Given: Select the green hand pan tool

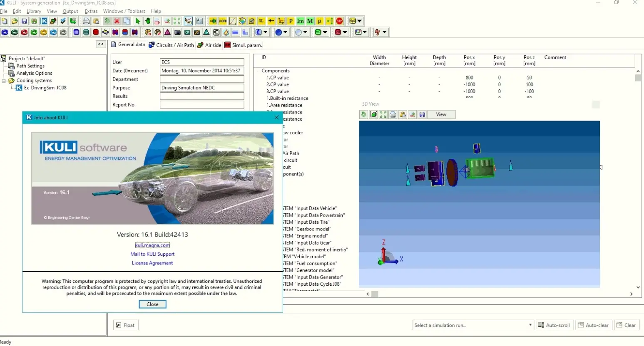Looking at the screenshot, I should pos(148,21).
